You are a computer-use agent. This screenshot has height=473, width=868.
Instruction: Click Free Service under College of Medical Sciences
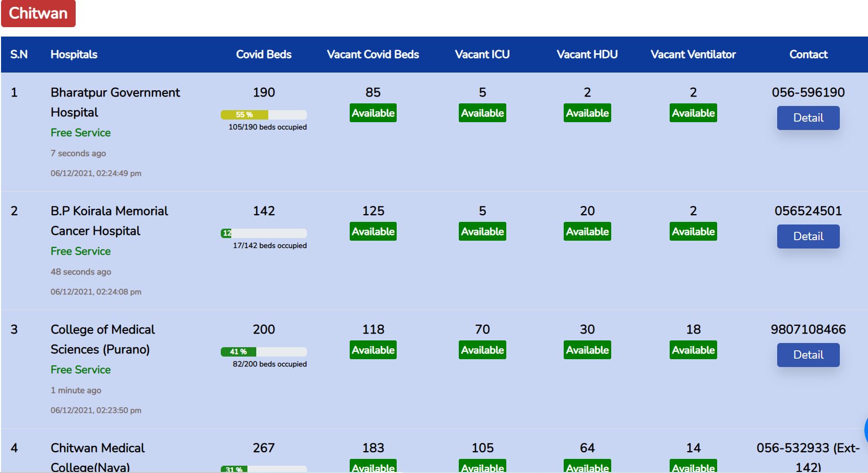(81, 370)
